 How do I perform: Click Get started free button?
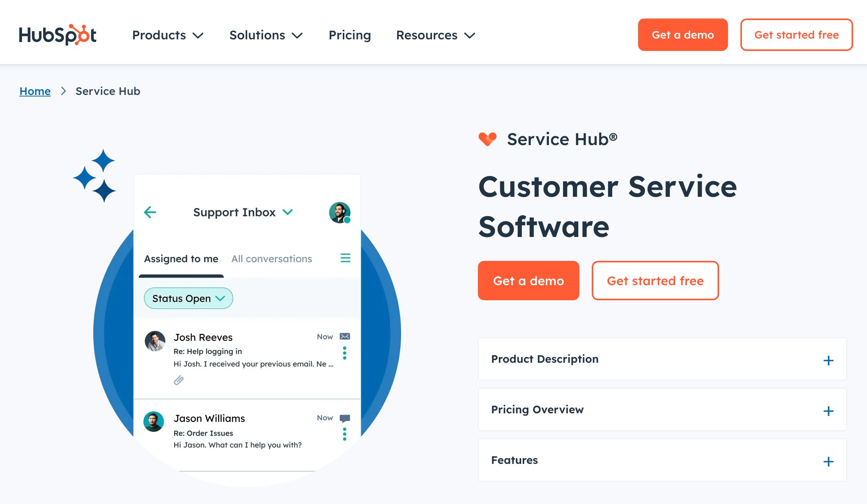797,34
